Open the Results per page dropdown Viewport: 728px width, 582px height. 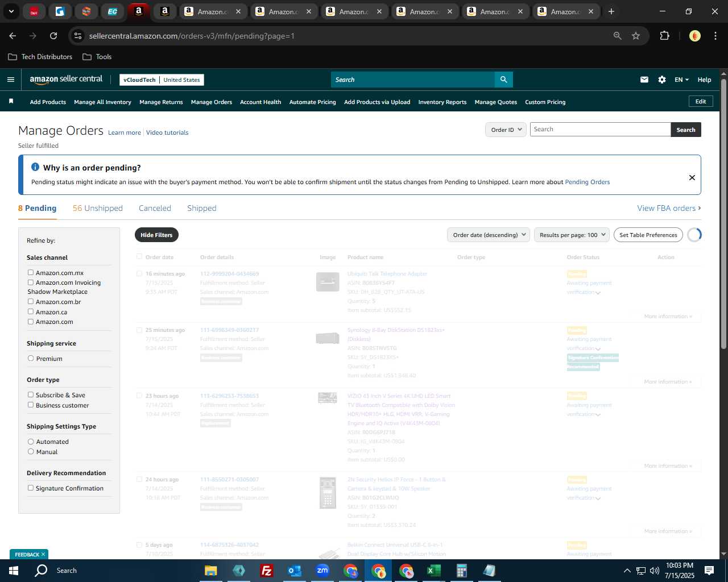point(572,235)
